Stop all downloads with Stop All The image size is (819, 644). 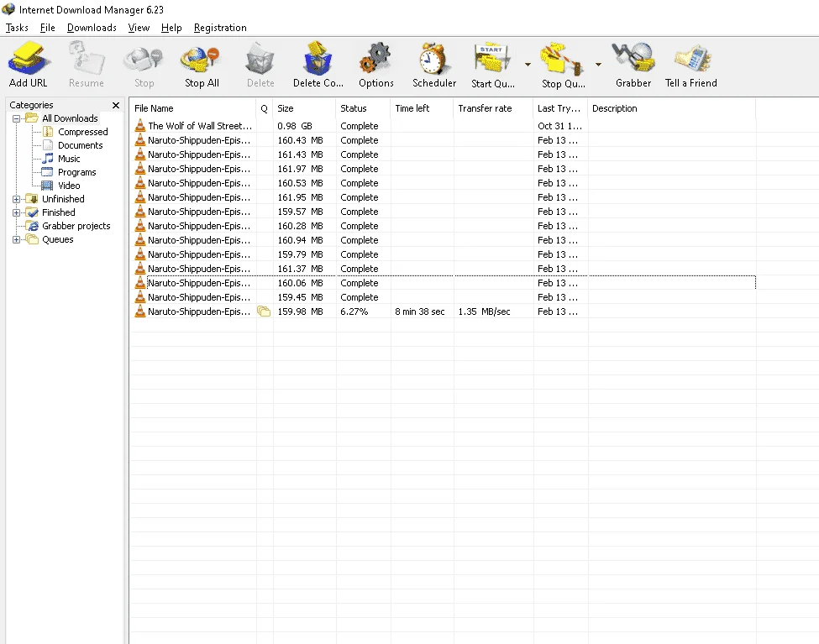[202, 65]
